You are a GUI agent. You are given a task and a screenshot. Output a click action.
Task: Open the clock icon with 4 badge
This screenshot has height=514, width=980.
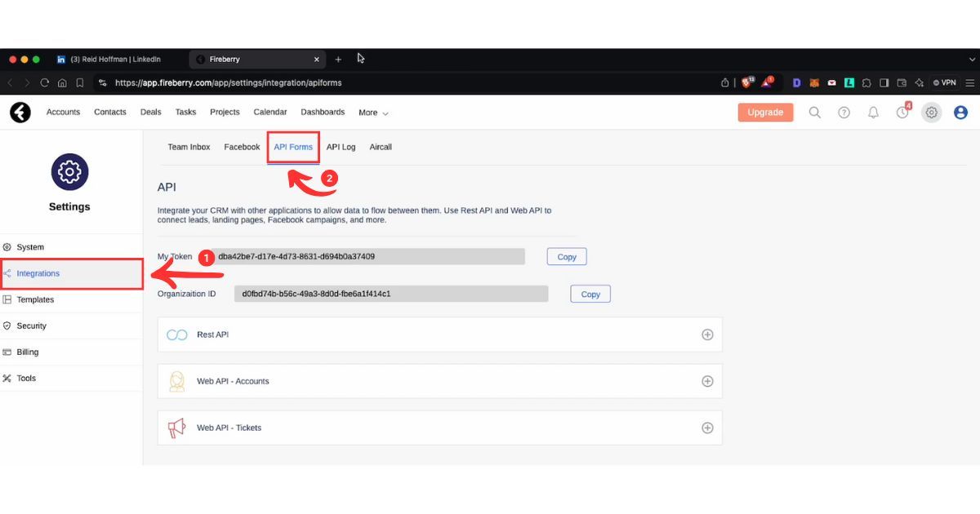click(x=902, y=112)
